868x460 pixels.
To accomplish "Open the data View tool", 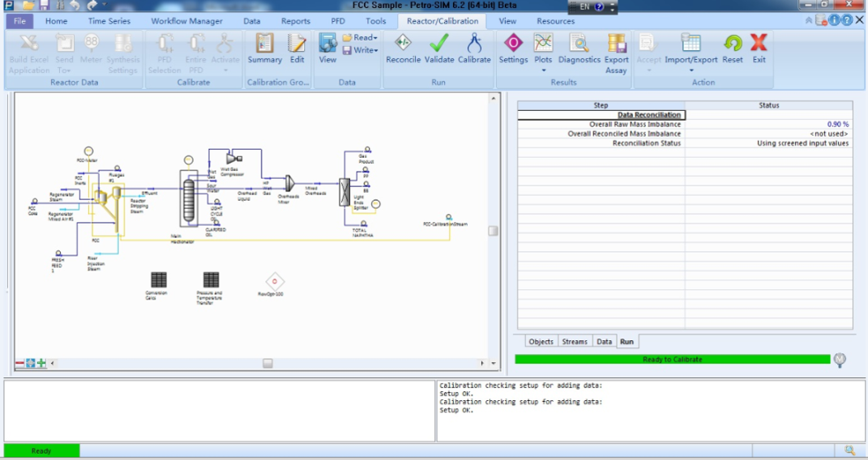I will [327, 49].
